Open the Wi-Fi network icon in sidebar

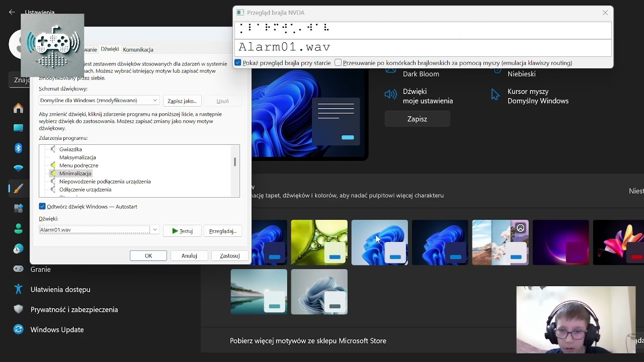click(19, 168)
